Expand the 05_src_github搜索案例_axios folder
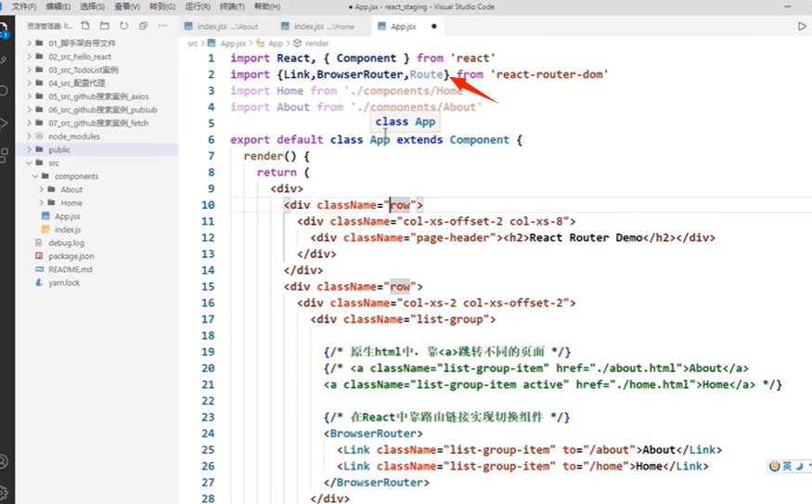 tap(30, 97)
